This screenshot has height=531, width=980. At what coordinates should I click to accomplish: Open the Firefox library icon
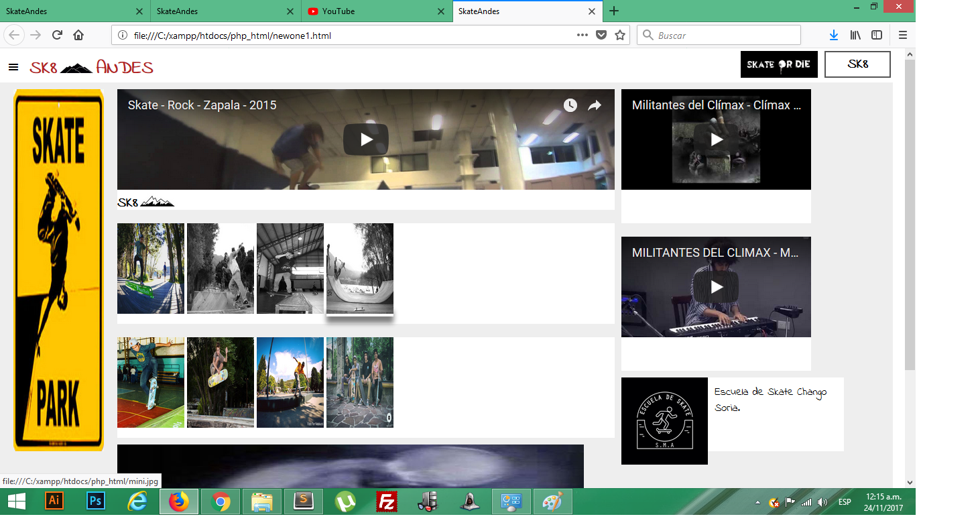855,36
